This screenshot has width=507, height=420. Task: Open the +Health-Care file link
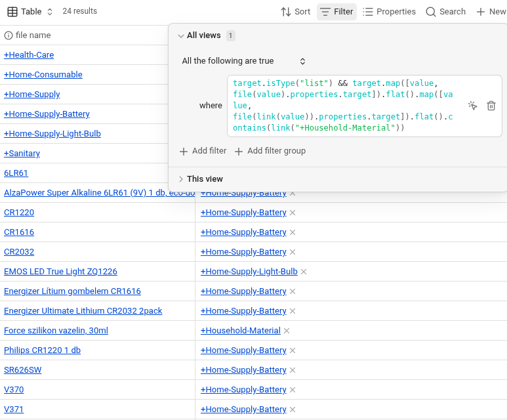click(x=29, y=55)
